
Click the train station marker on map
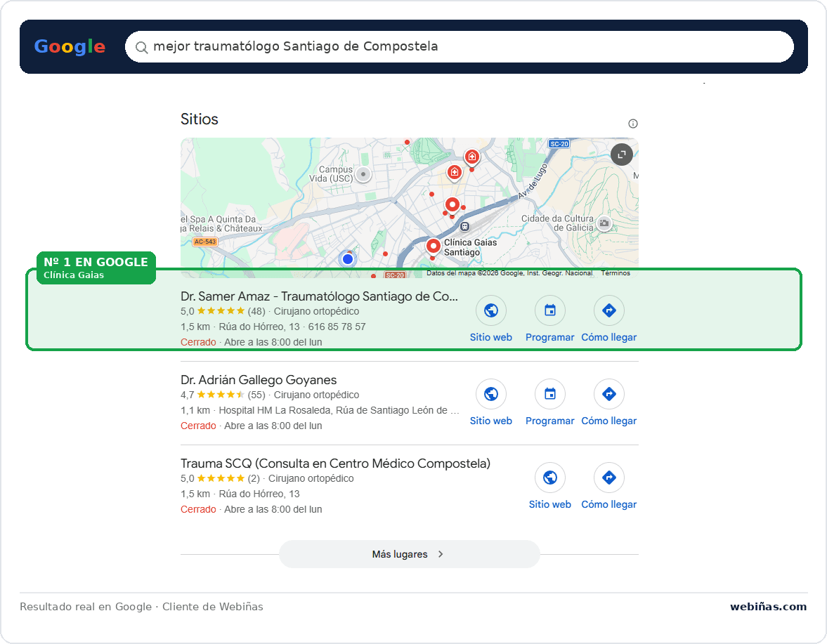464,227
